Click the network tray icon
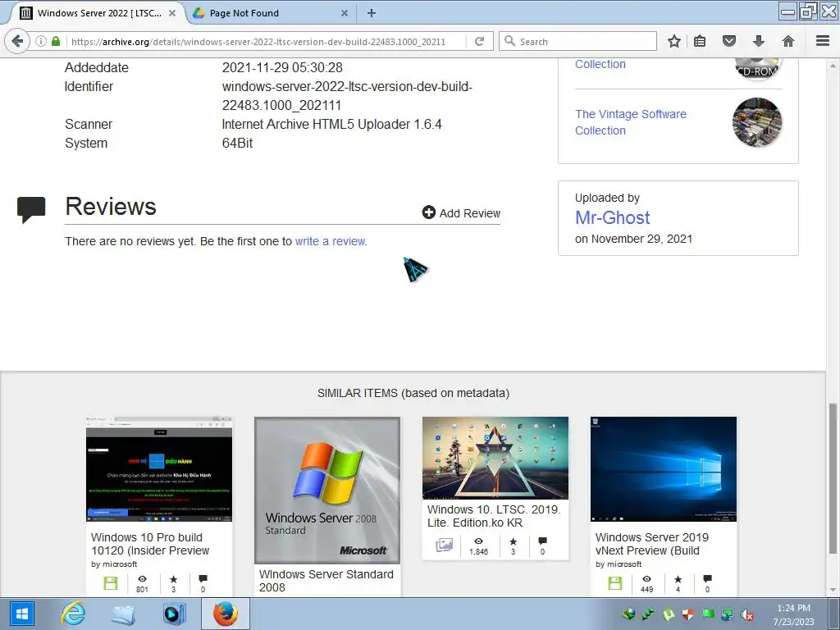Screen dimensions: 840x630 [728, 614]
